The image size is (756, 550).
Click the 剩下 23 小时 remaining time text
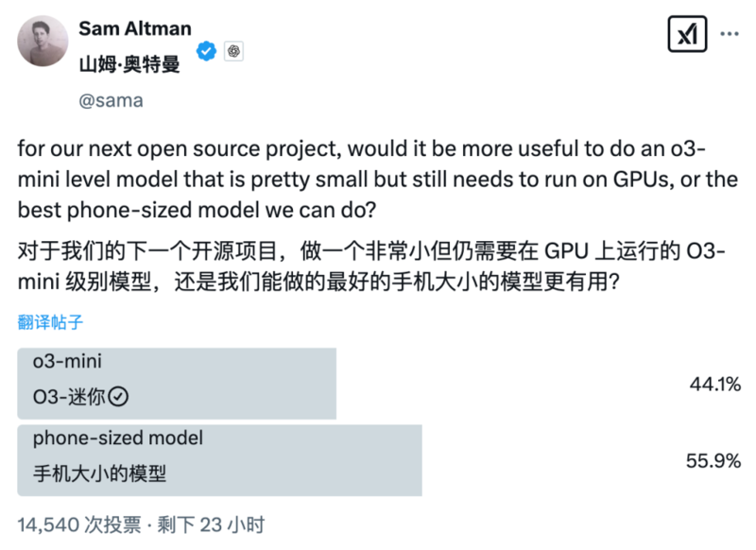(211, 524)
